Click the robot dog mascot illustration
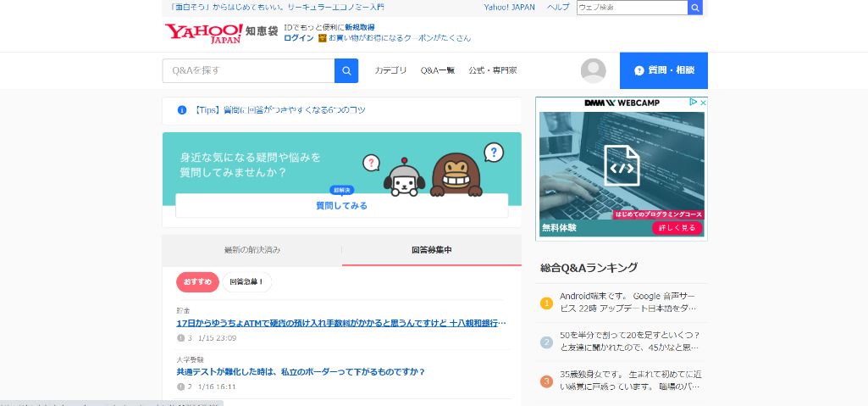The height and width of the screenshot is (406, 868). (x=404, y=178)
